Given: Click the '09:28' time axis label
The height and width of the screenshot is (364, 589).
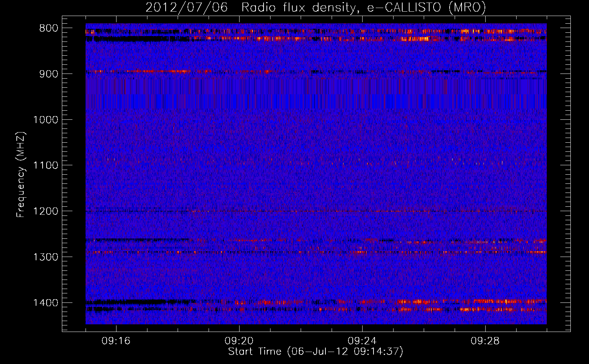Looking at the screenshot, I should 485,341.
